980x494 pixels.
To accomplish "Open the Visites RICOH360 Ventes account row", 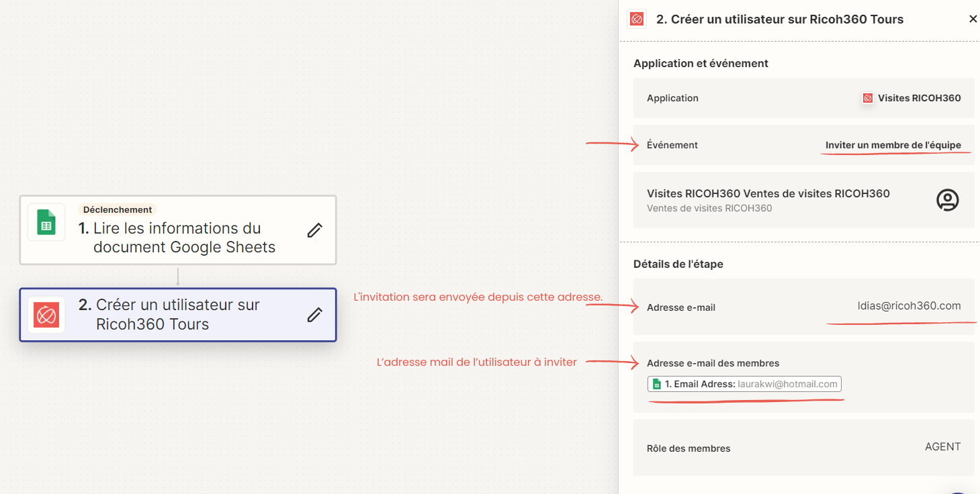I will click(803, 200).
